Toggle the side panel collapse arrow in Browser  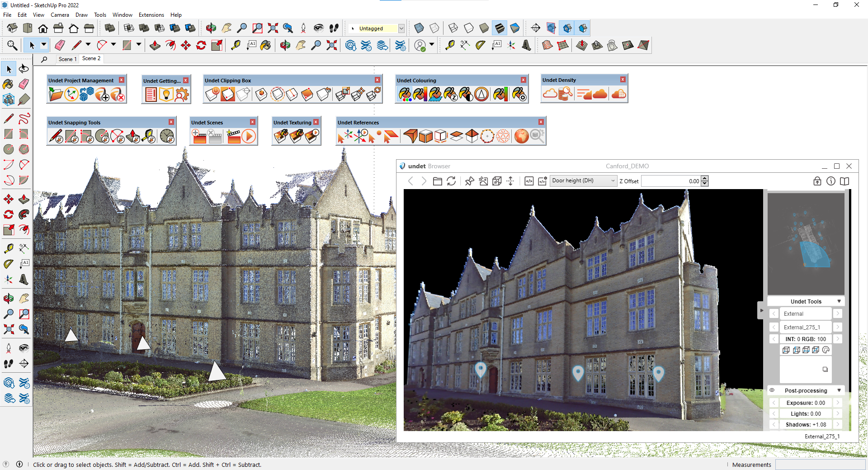click(x=761, y=310)
